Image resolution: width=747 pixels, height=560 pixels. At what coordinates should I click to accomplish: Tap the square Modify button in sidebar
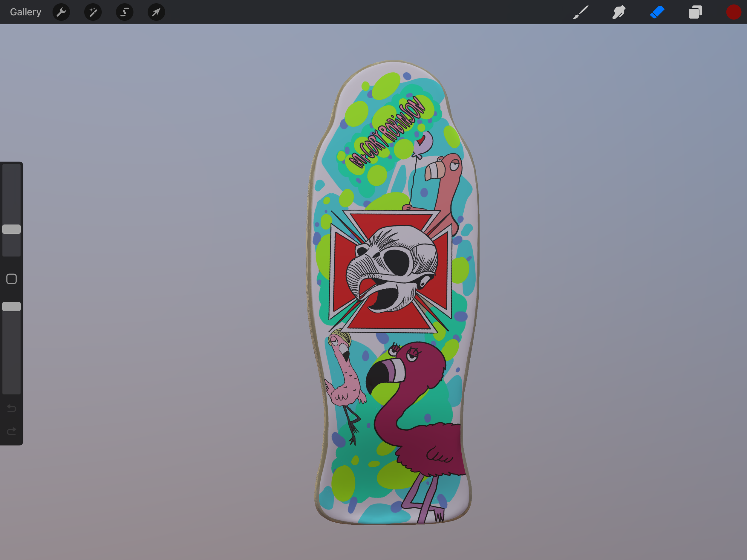[x=11, y=279]
